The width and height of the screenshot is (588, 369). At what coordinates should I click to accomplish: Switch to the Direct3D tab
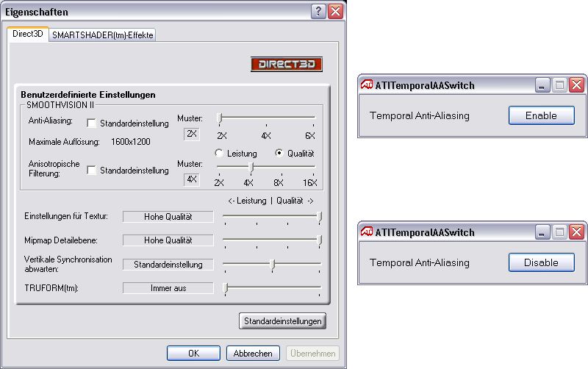[28, 34]
